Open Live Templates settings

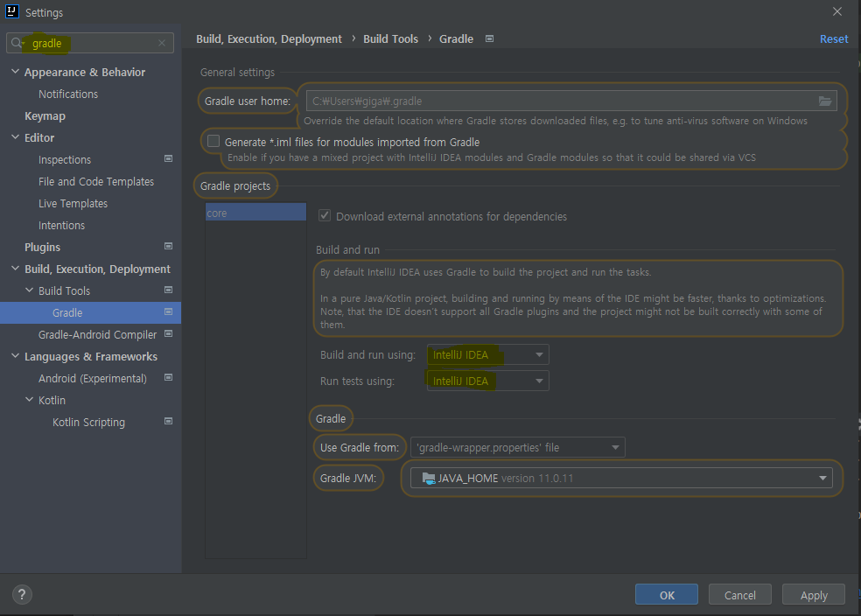[73, 204]
